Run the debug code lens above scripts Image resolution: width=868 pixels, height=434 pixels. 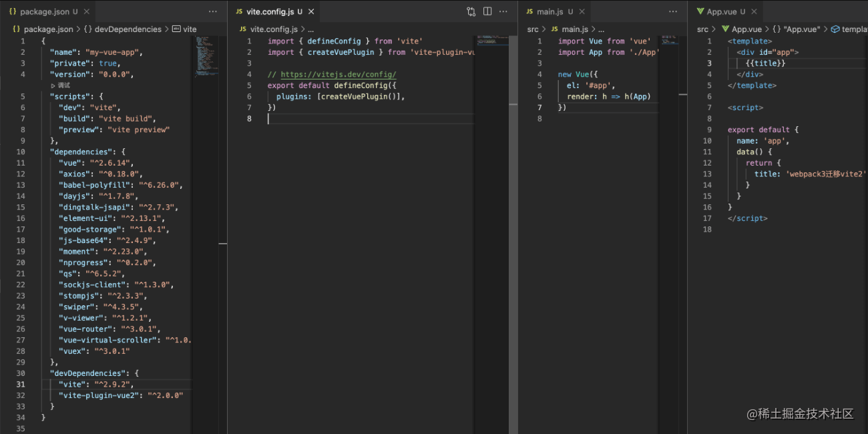(x=61, y=85)
